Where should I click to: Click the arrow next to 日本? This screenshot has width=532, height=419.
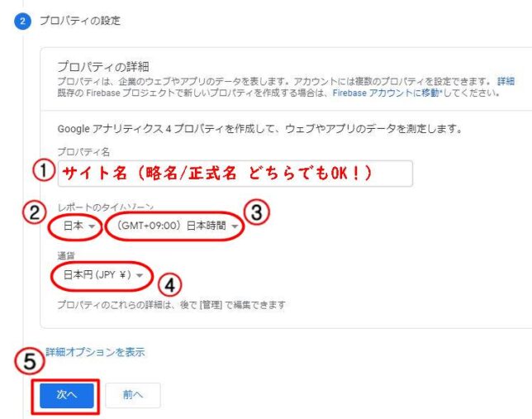[92, 226]
